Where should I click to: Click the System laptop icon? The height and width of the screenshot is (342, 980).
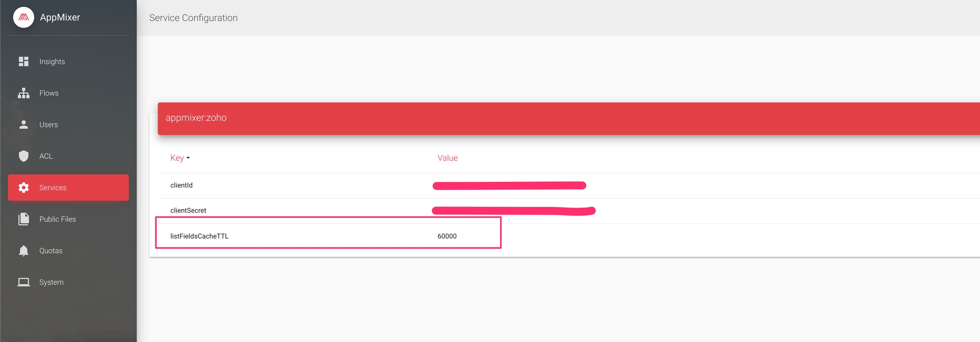tap(23, 282)
